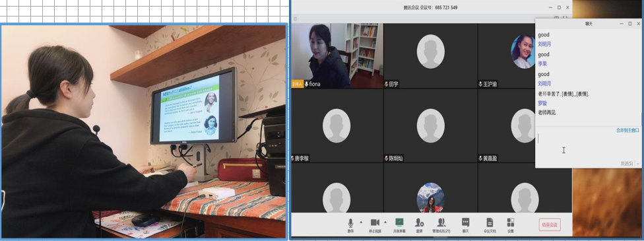Image resolution: width=644 pixels, height=241 pixels.
Task: Click the red 结束会议 end meeting button
Action: 550,224
